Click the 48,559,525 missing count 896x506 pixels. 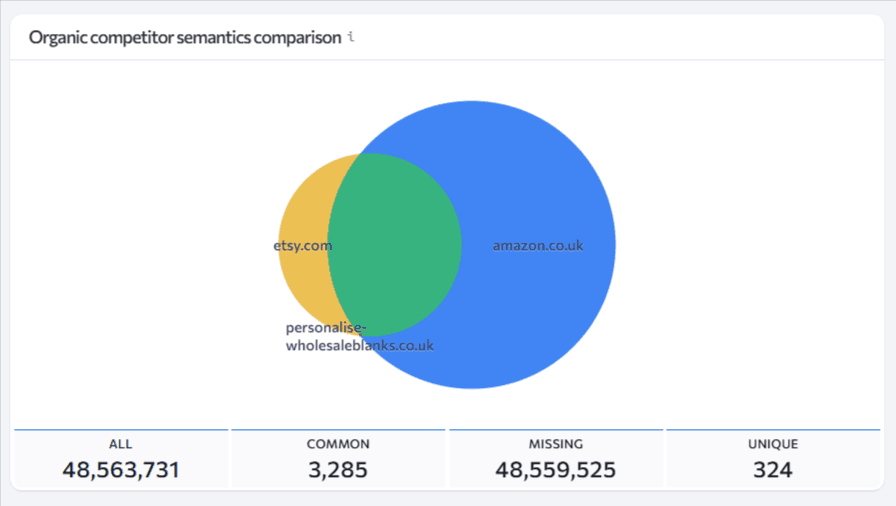pos(556,469)
